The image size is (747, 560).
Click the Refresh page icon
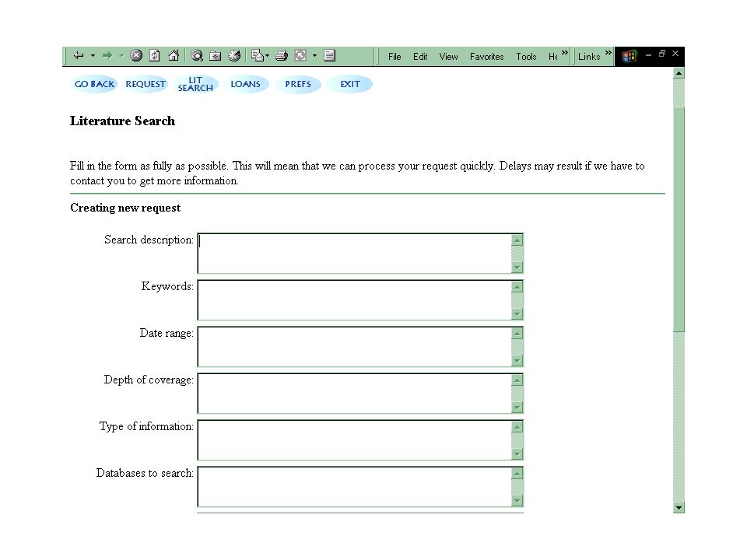tap(155, 56)
